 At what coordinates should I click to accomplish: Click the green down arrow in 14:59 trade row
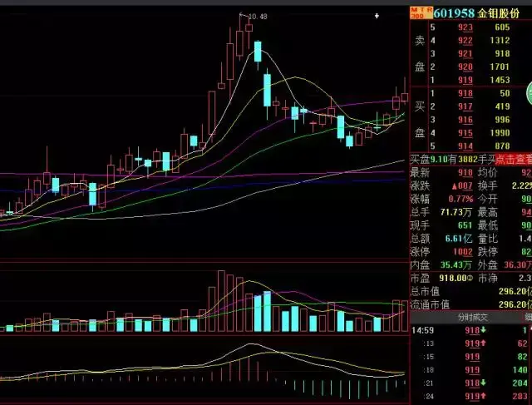point(482,329)
